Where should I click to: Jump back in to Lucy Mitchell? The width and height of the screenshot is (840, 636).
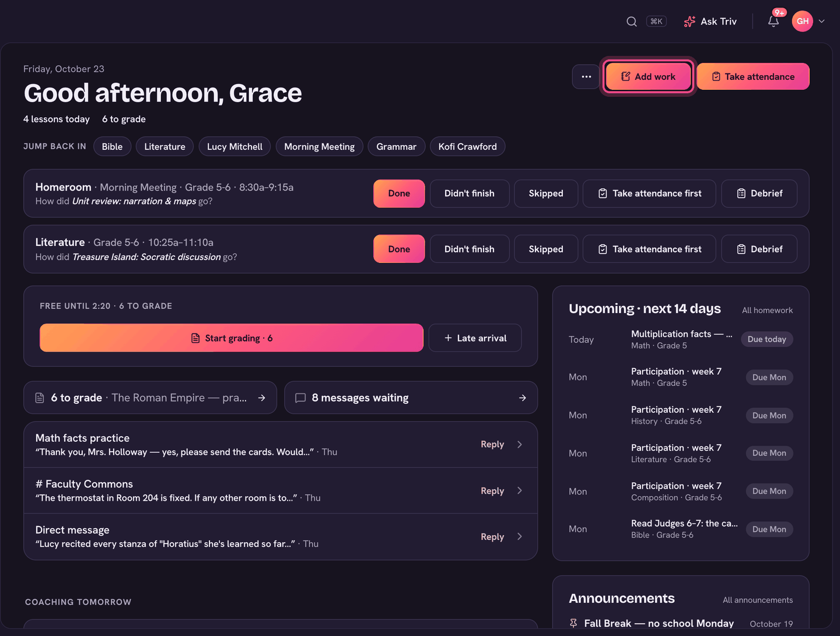click(x=235, y=146)
